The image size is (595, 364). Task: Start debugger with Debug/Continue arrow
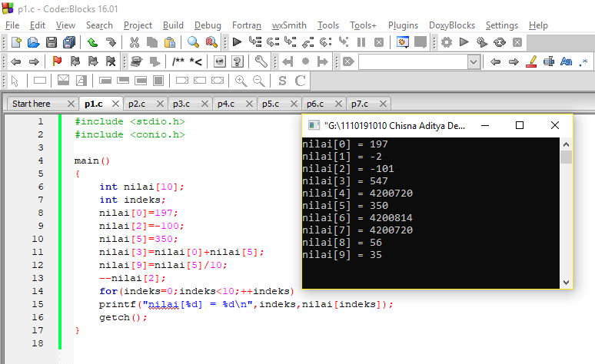click(x=238, y=41)
